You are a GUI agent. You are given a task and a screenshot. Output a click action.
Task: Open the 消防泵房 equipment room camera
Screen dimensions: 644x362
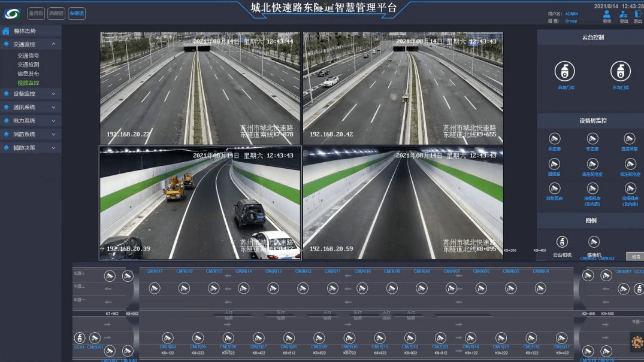555,189
